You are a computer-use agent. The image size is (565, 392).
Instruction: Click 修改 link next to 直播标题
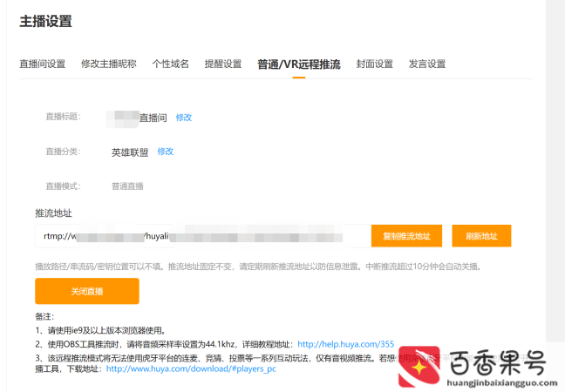[x=184, y=118]
